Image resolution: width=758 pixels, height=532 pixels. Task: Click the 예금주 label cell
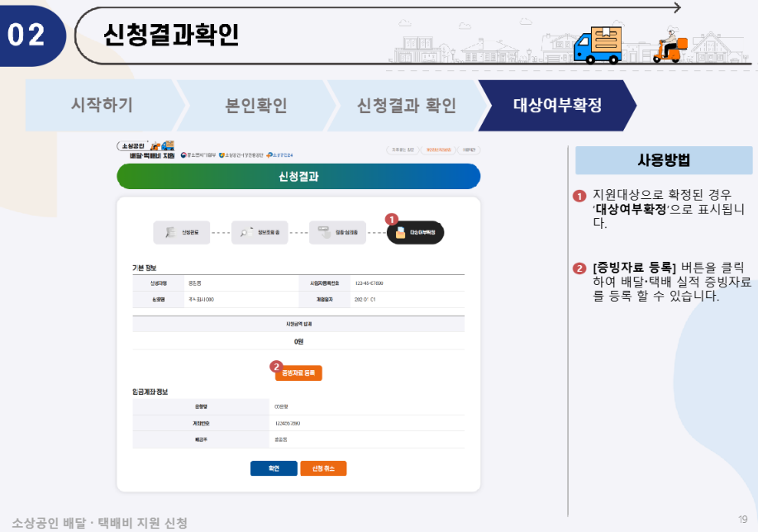(x=201, y=439)
